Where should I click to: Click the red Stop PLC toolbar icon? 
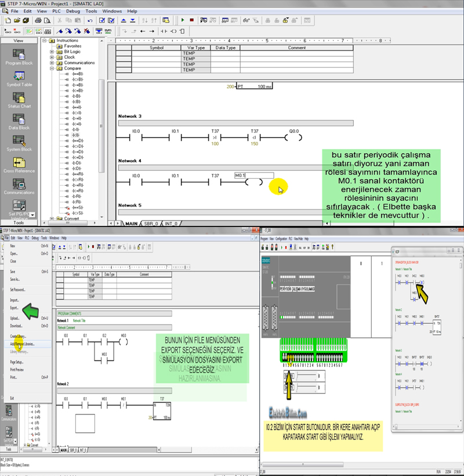tap(192, 20)
